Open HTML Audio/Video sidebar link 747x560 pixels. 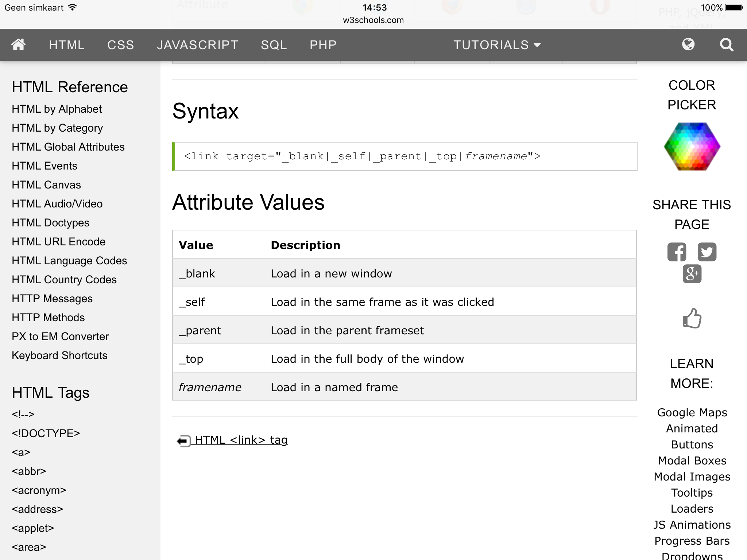click(x=57, y=204)
